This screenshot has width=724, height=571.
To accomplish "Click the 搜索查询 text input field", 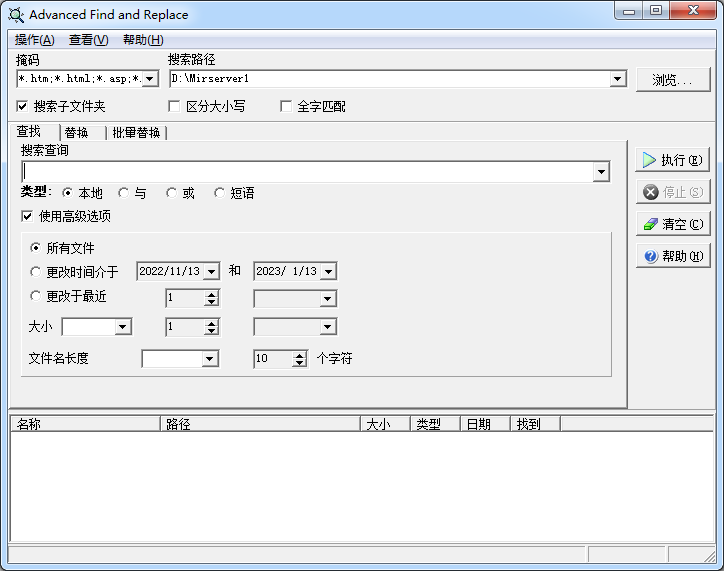I will pos(308,172).
